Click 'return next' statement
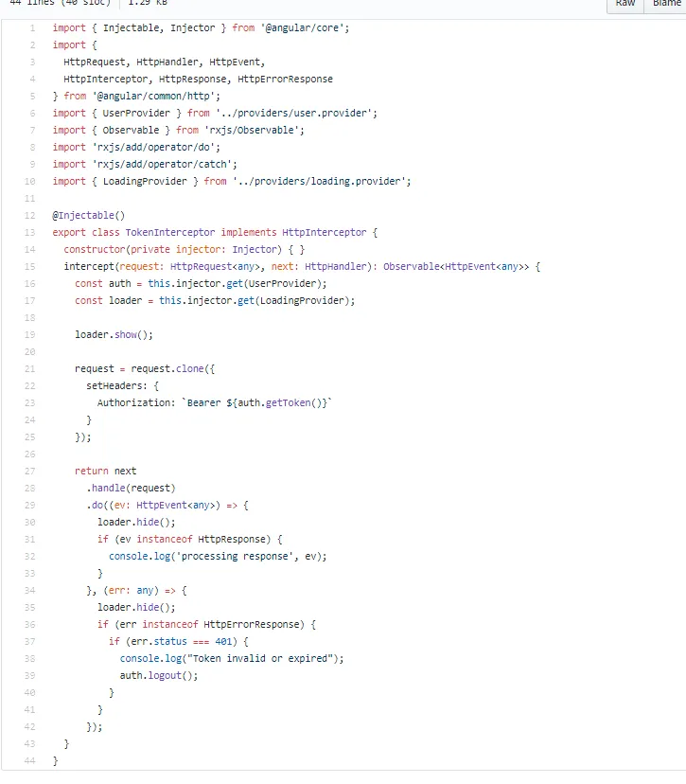Image resolution: width=686 pixels, height=784 pixels. click(105, 471)
